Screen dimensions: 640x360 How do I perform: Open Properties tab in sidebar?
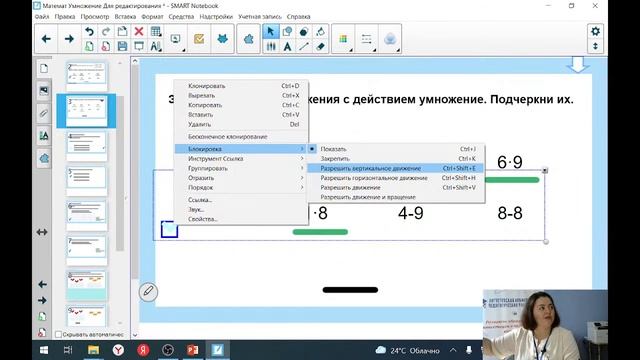[44, 135]
